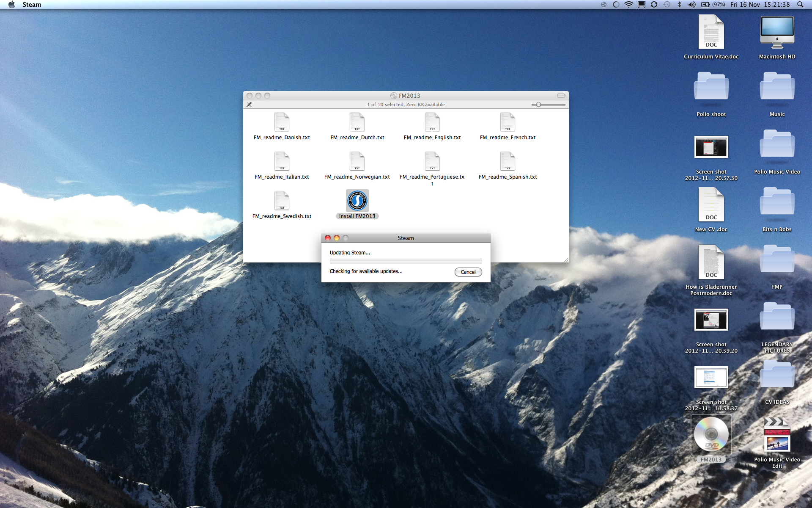This screenshot has height=508, width=812.
Task: Select the FM2013 DVD icon on desktop
Action: click(711, 435)
